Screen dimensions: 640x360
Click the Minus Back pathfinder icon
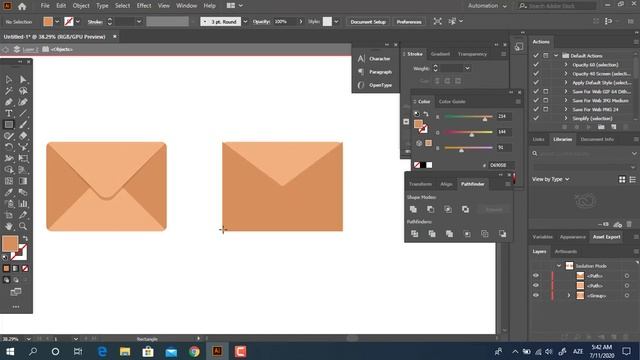pyautogui.click(x=502, y=234)
